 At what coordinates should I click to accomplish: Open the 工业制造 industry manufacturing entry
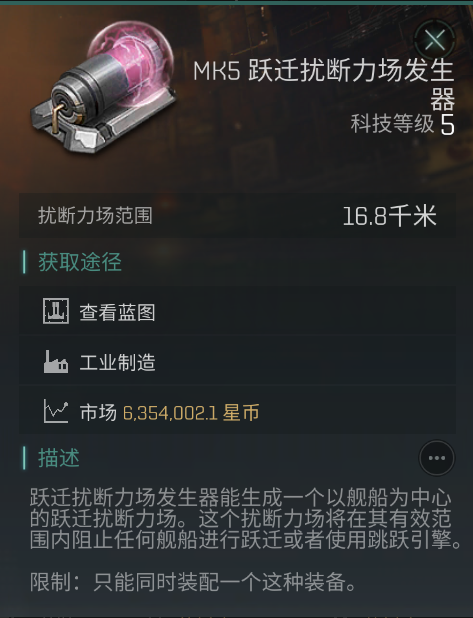click(x=237, y=361)
